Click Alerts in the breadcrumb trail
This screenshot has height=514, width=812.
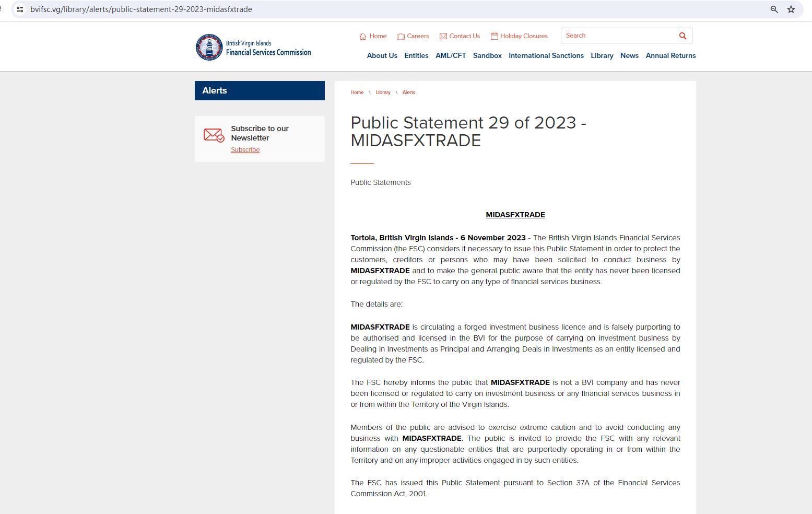(x=408, y=92)
